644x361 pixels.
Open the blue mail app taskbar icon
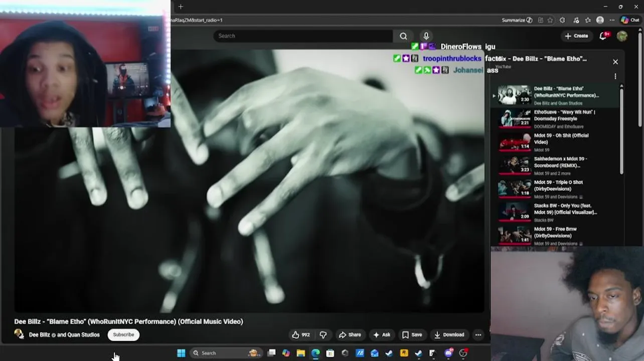pyautogui.click(x=374, y=353)
